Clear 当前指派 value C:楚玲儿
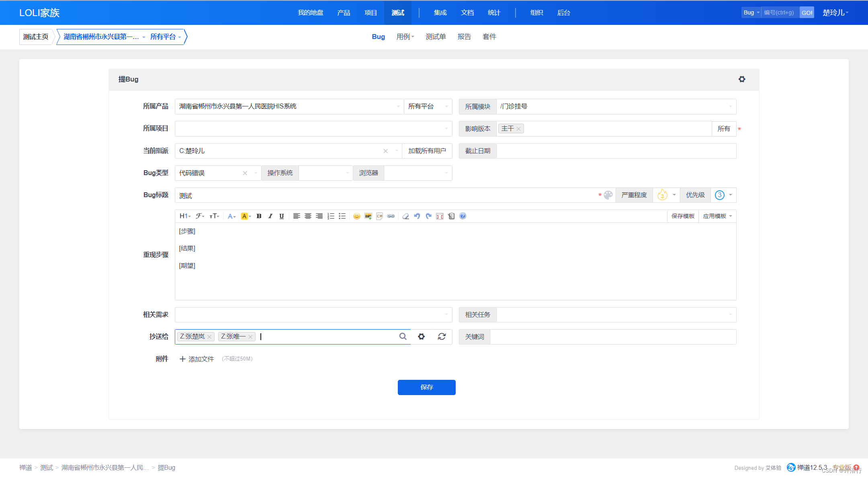This screenshot has width=868, height=477. tap(385, 151)
